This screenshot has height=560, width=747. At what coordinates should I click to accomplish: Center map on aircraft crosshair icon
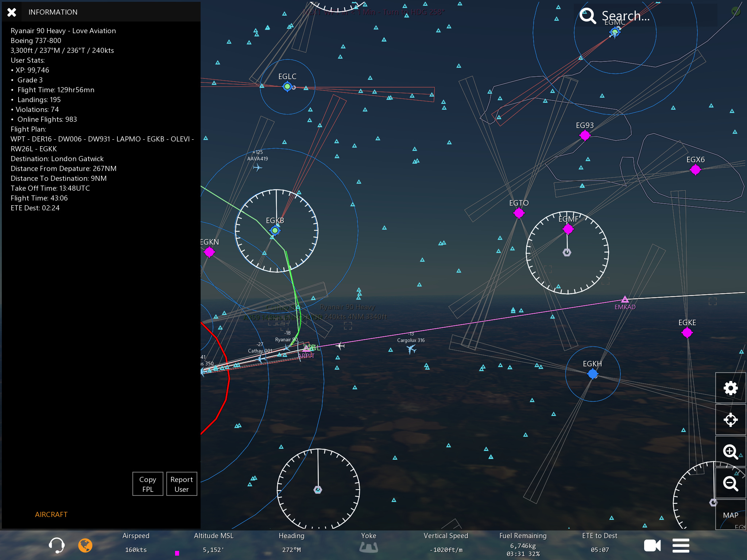[x=730, y=420]
